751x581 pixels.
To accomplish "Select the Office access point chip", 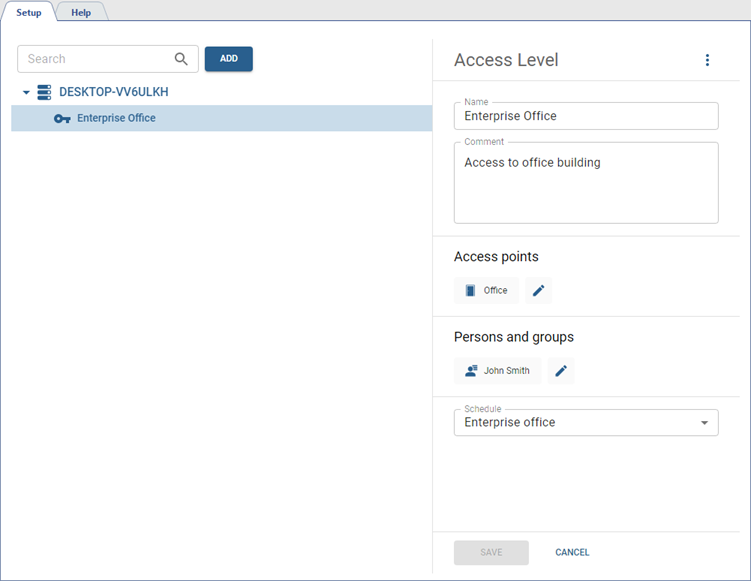I will [x=486, y=291].
